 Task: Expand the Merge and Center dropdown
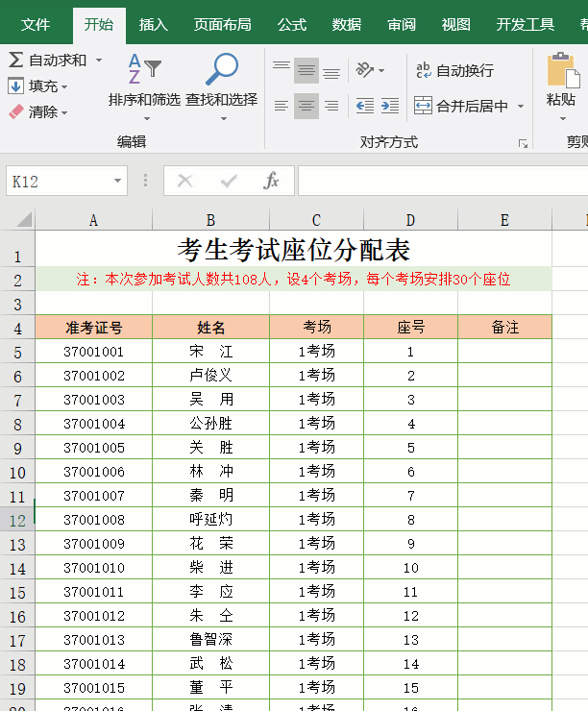pyautogui.click(x=521, y=106)
